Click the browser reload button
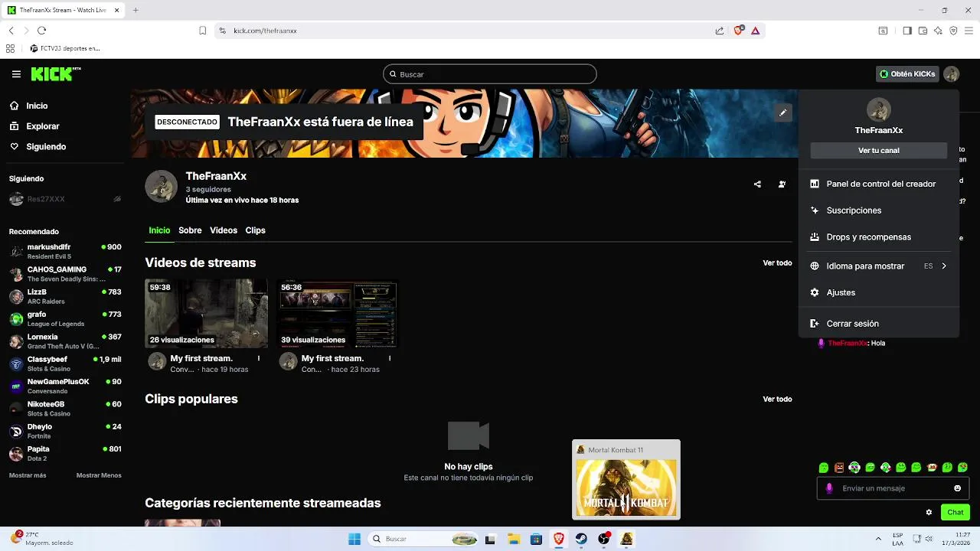This screenshot has height=551, width=980. click(41, 31)
